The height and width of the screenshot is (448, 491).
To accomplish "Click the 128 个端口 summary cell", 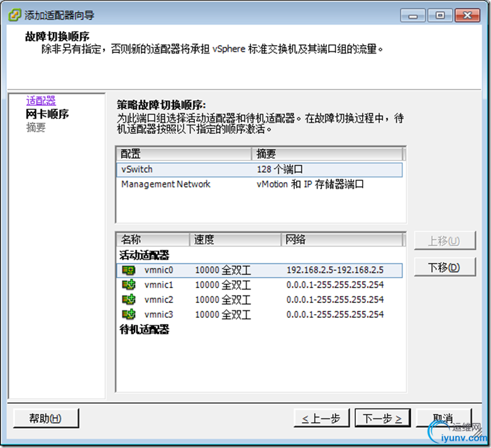I will click(x=279, y=170).
